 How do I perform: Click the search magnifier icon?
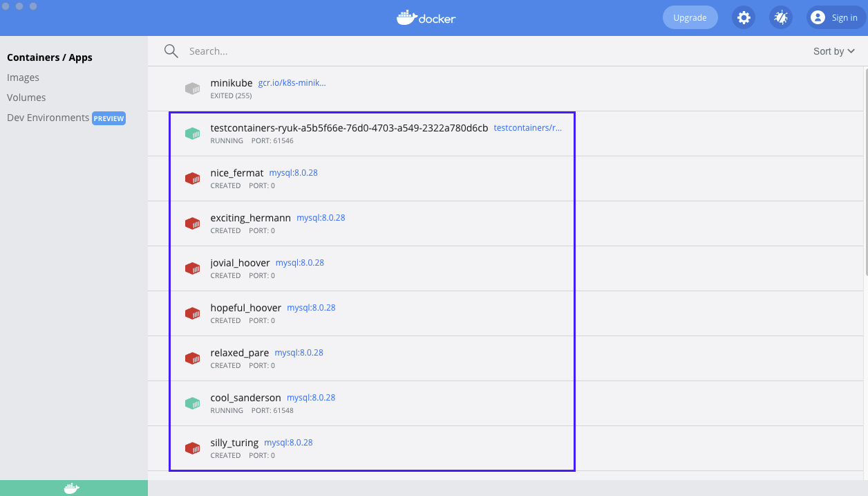click(x=171, y=51)
